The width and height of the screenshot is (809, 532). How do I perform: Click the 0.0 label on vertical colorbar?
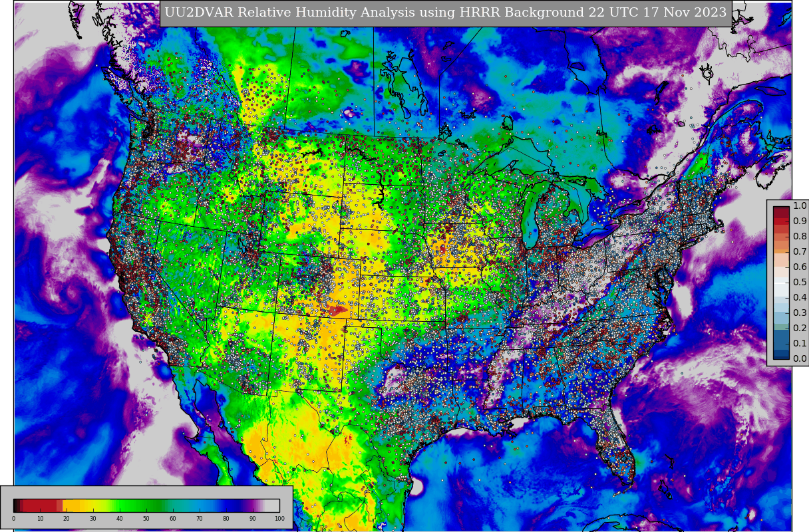click(800, 359)
